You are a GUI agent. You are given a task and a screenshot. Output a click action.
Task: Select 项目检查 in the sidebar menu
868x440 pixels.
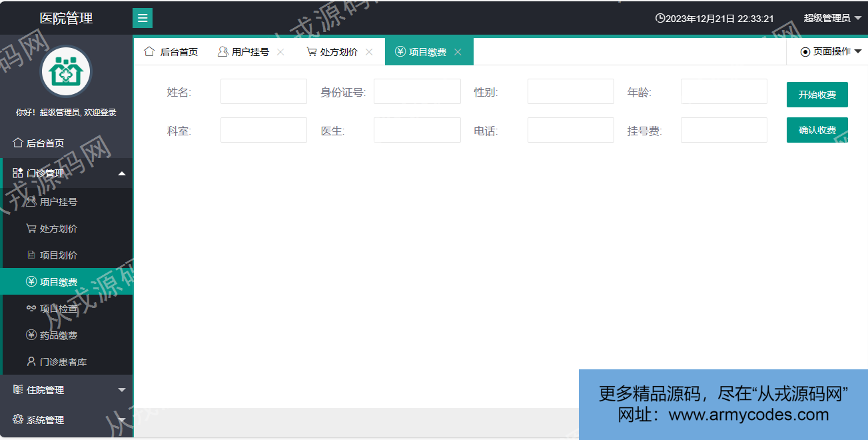point(58,309)
